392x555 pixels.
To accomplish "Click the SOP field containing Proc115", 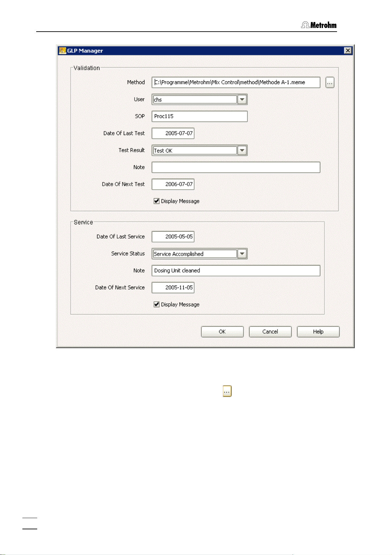I will 199,116.
